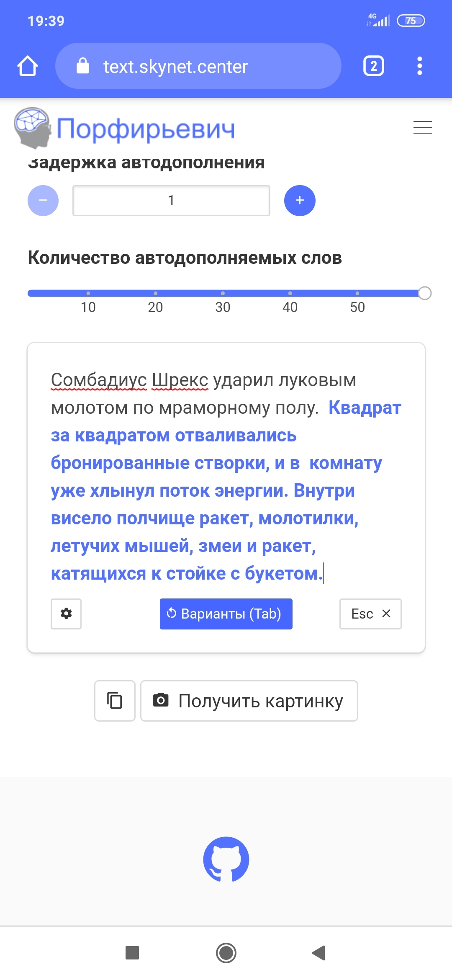Tap the Android recent apps square
This screenshot has width=452, height=980.
click(x=132, y=953)
